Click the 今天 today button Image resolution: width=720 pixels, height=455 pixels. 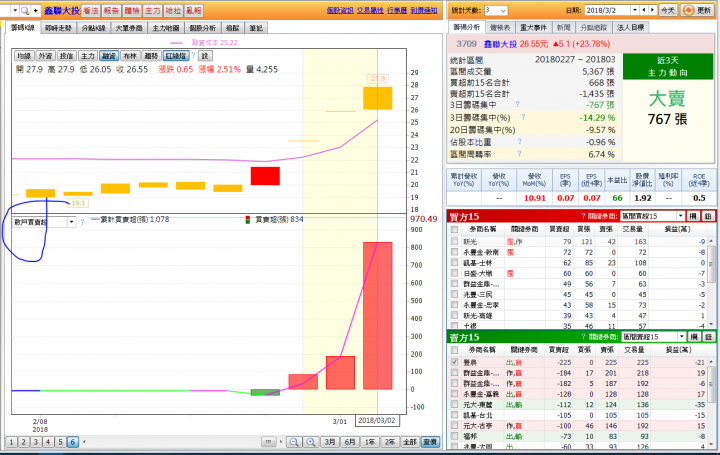pos(668,10)
